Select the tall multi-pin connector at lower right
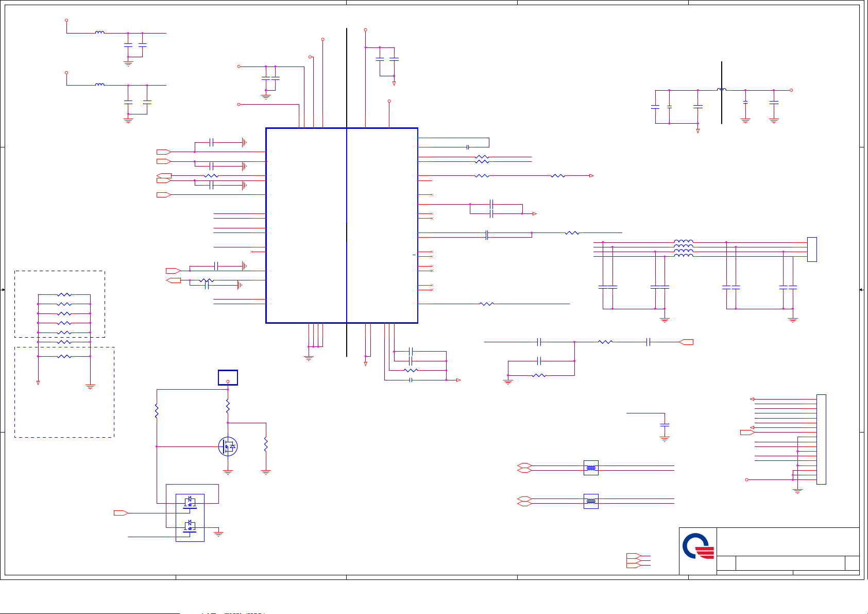 click(821, 439)
